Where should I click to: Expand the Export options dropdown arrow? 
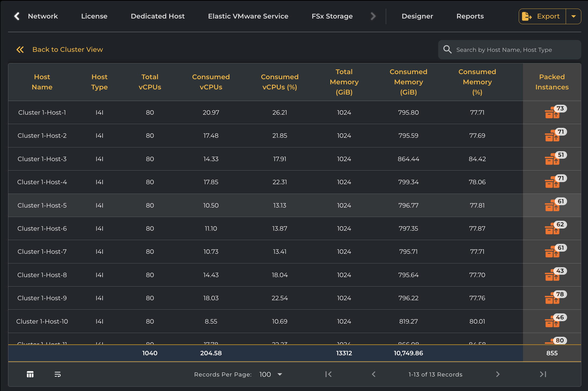(574, 16)
